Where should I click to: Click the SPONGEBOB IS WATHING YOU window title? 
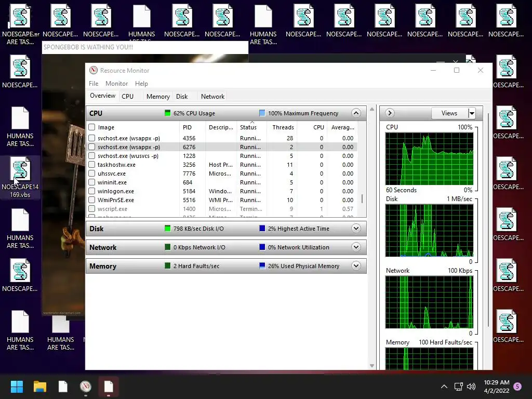pos(88,47)
